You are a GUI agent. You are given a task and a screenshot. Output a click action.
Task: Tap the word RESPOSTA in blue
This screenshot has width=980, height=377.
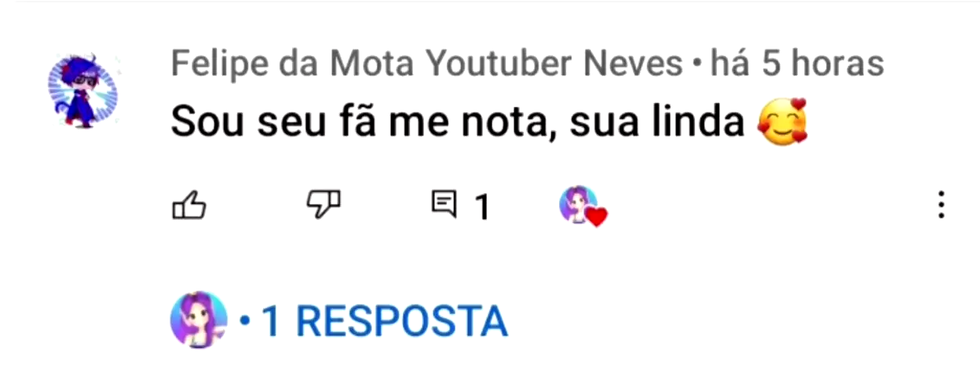[401, 320]
